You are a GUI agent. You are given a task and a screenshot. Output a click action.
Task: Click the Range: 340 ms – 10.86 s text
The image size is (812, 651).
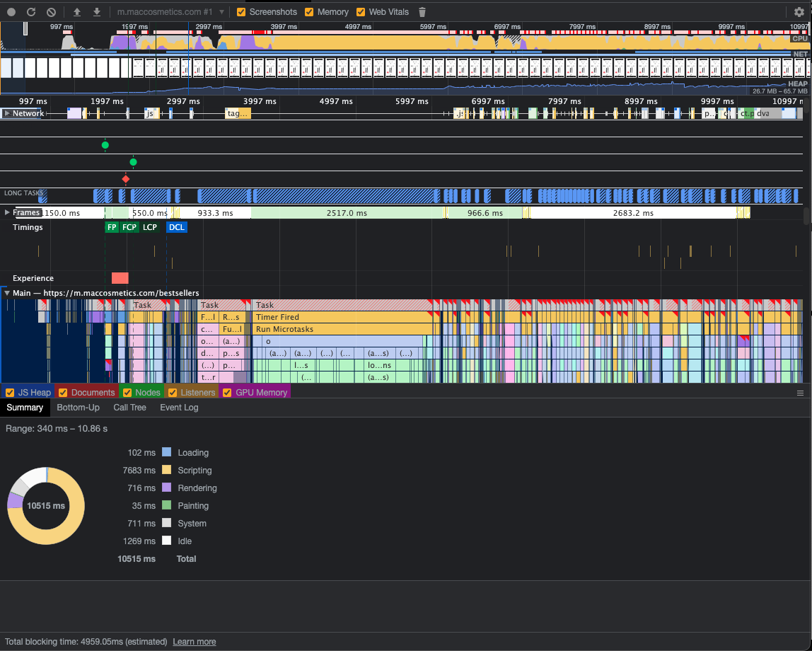(x=57, y=429)
